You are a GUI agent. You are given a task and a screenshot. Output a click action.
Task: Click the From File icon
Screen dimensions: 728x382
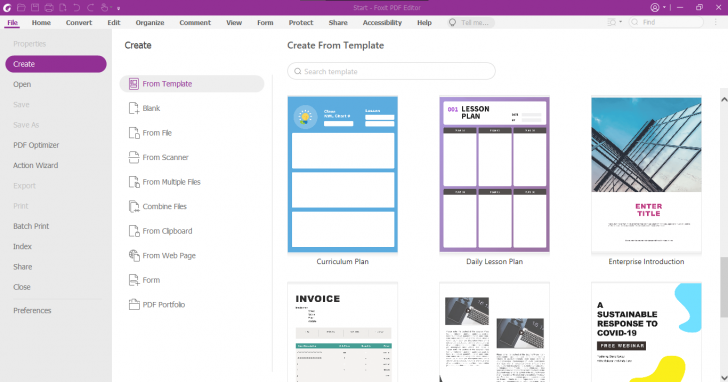pos(134,133)
